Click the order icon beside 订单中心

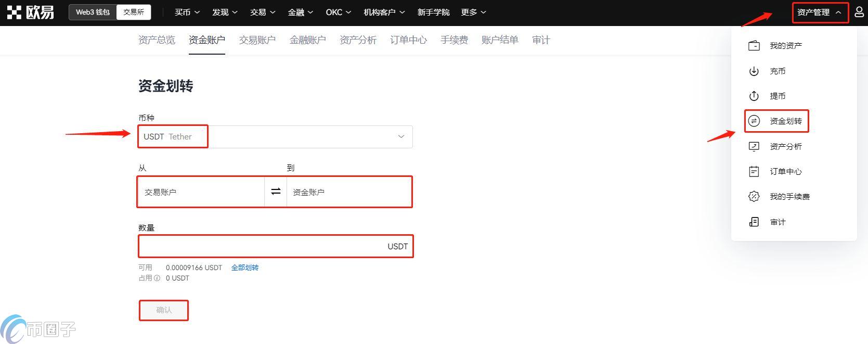point(754,172)
